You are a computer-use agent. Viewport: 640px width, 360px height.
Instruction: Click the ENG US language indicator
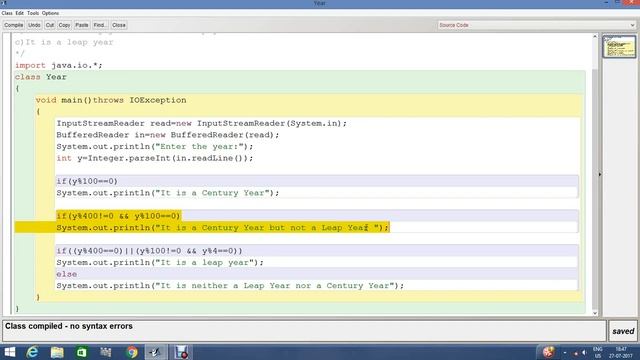click(598, 352)
